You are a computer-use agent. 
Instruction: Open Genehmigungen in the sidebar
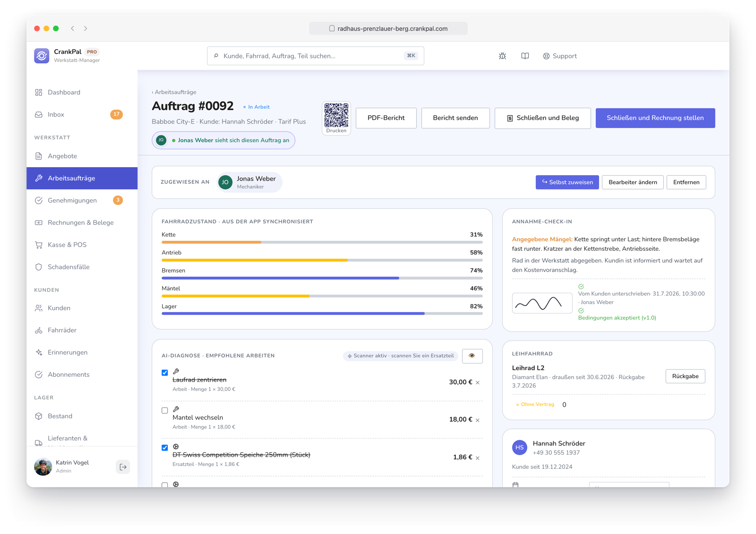pyautogui.click(x=82, y=200)
